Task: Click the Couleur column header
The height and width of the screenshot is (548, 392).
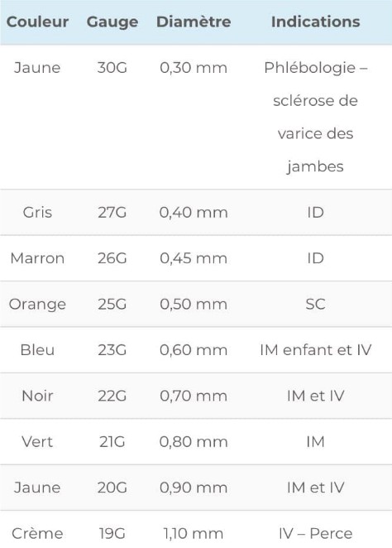Action: click(37, 22)
